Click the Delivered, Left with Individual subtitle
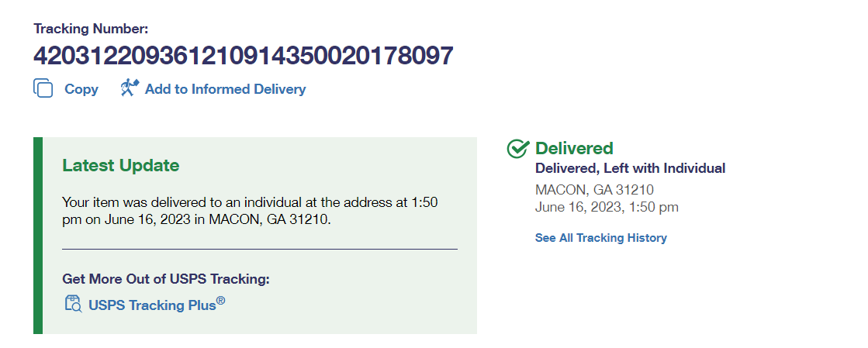Screen dimensions: 868x348 pos(630,168)
